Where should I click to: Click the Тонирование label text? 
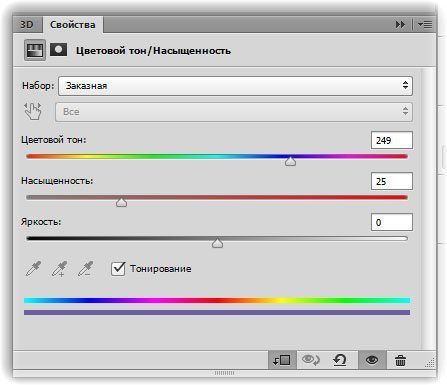(x=161, y=269)
